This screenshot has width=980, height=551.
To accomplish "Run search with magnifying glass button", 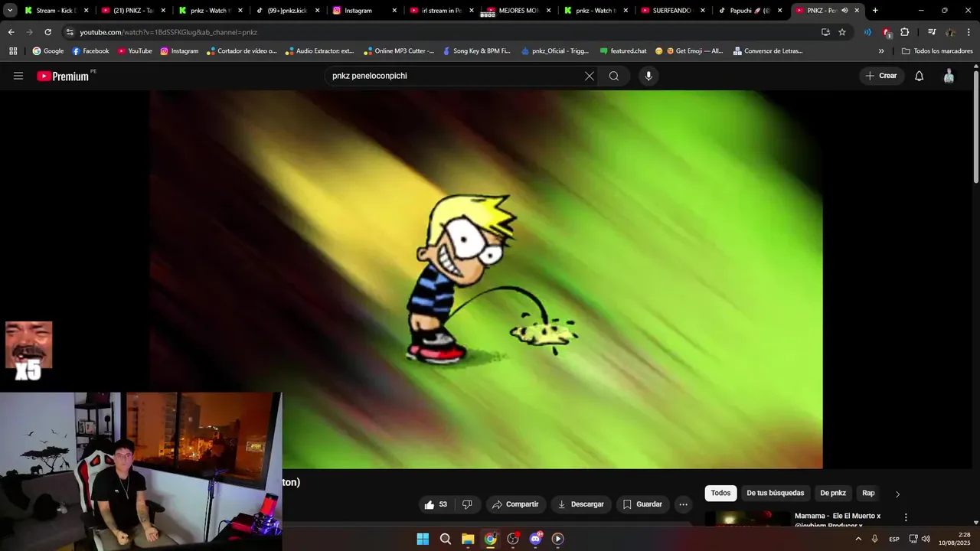I will coord(614,76).
